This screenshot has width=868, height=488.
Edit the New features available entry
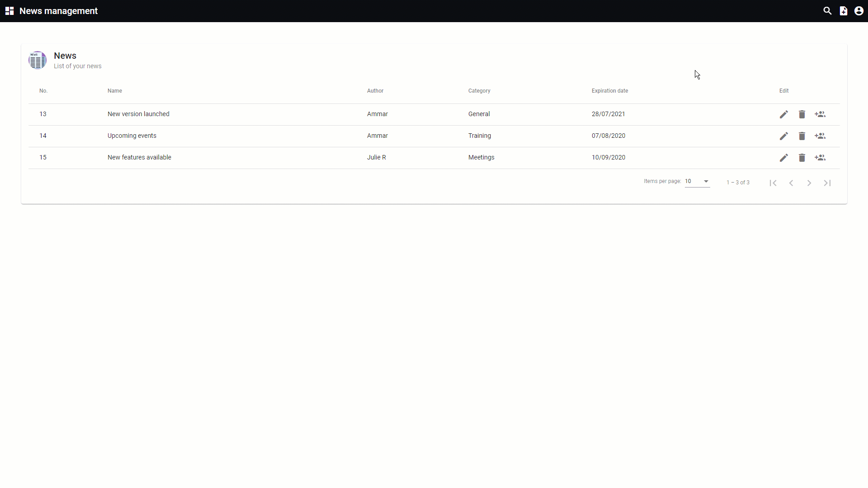click(784, 158)
